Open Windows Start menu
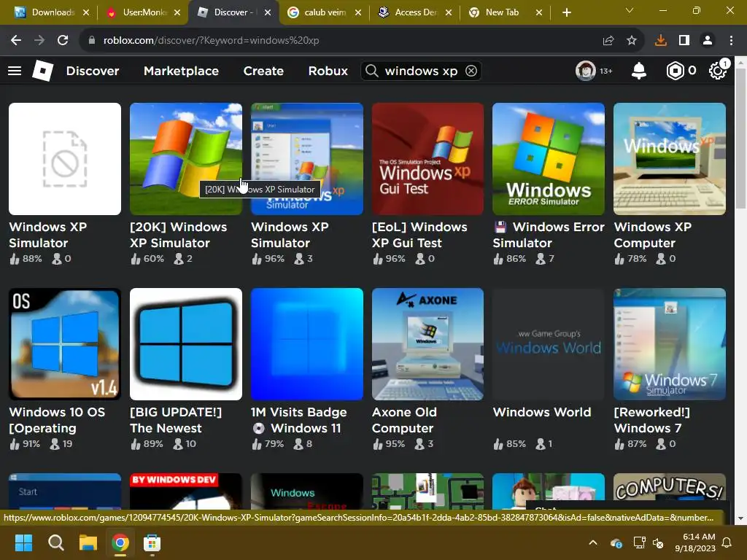The height and width of the screenshot is (560, 747). pyautogui.click(x=23, y=542)
